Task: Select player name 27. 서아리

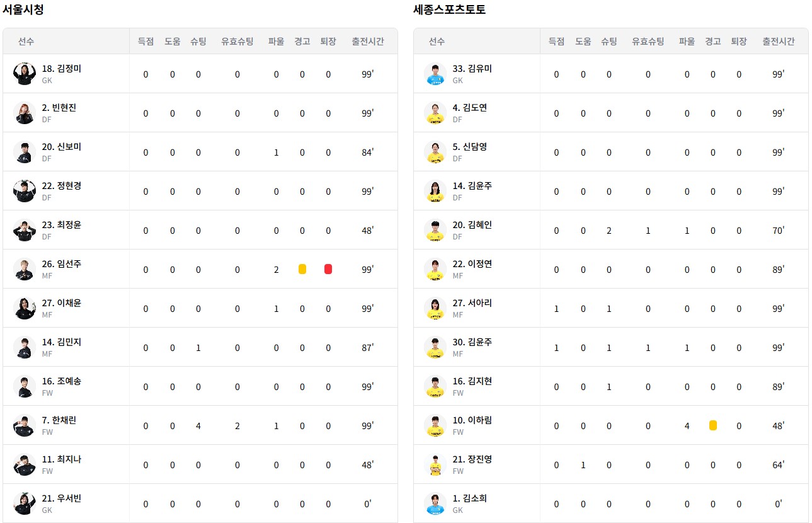Action: click(472, 303)
